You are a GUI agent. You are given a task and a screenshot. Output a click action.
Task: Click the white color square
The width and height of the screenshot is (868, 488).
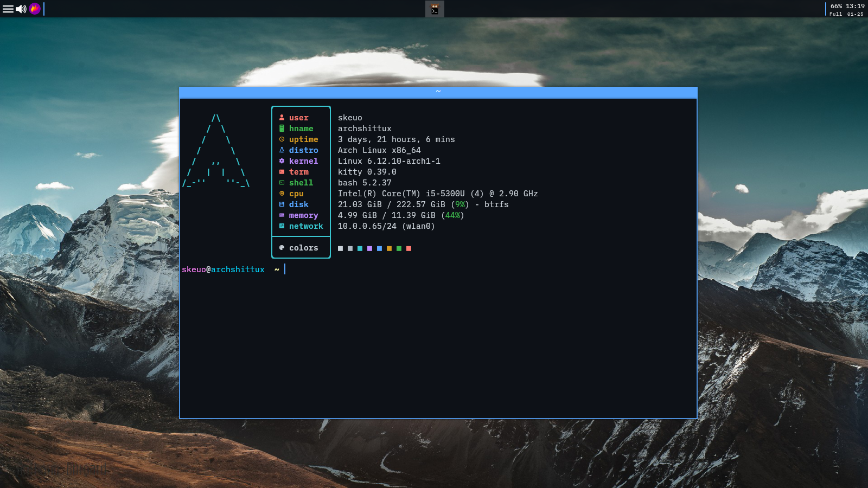pyautogui.click(x=340, y=248)
